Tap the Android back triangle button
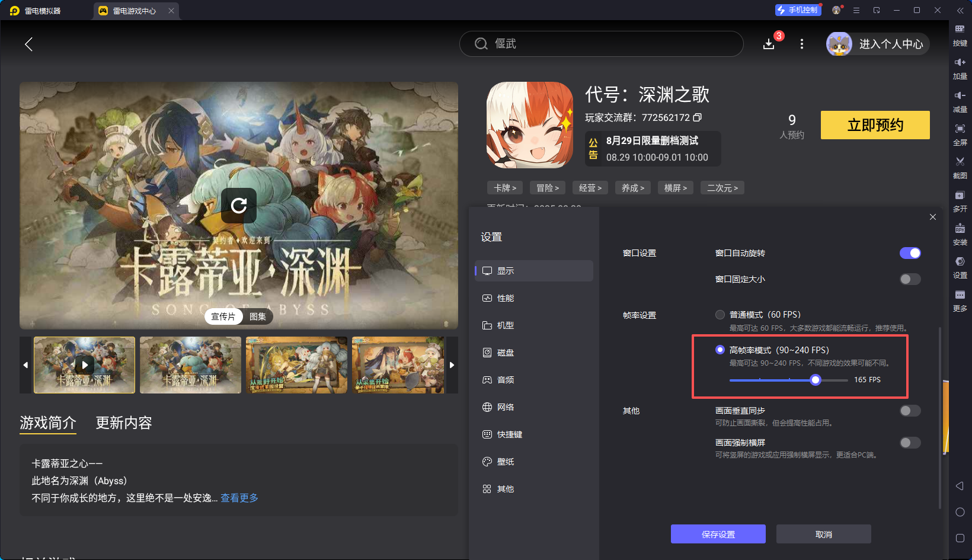The width and height of the screenshot is (972, 560). tap(960, 486)
